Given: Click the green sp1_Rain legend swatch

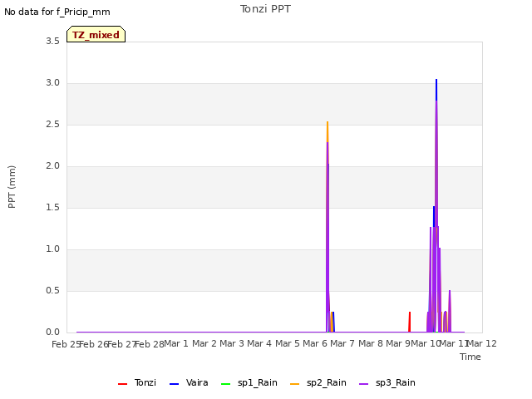Looking at the screenshot, I should (225, 384).
